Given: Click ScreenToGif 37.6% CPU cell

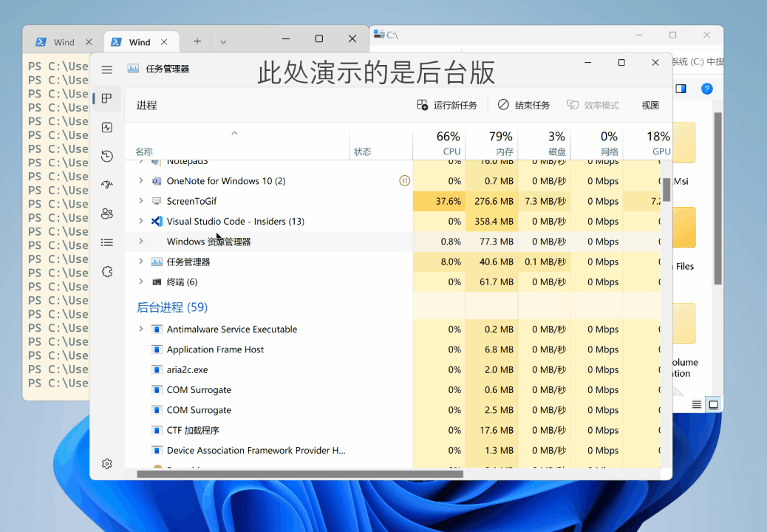Looking at the screenshot, I should pos(439,201).
